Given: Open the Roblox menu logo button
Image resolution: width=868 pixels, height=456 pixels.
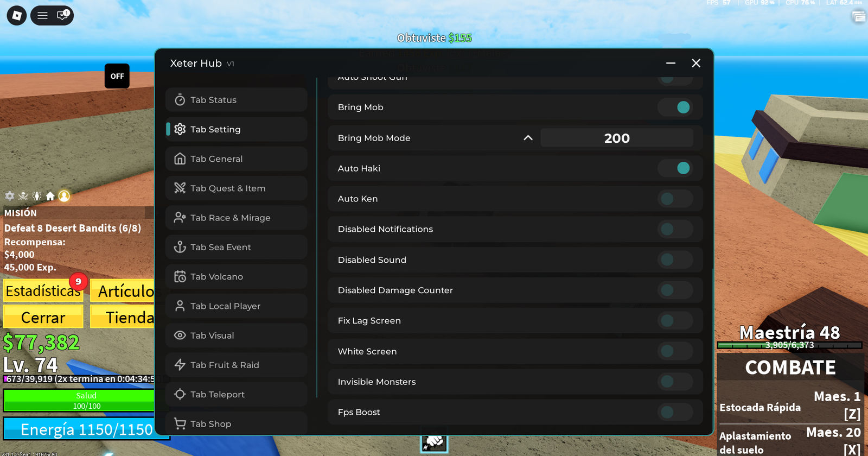Looking at the screenshot, I should point(17,16).
